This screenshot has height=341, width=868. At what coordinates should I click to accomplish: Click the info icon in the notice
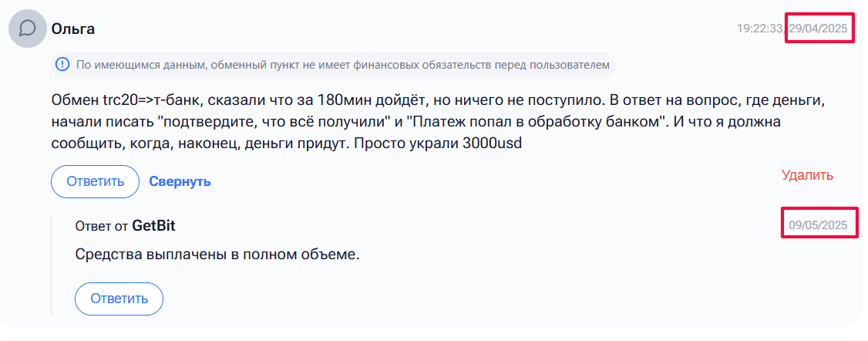[63, 65]
